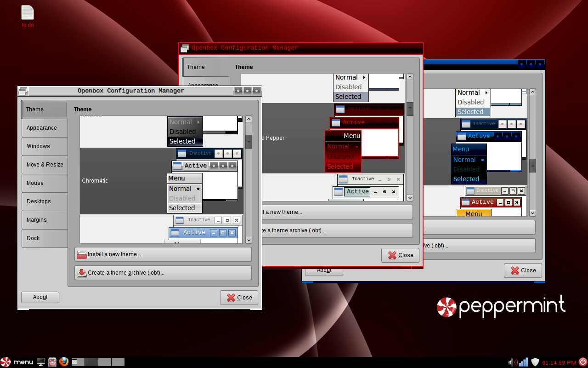Click Chrom4tic theme preview thumbnail

205,181
